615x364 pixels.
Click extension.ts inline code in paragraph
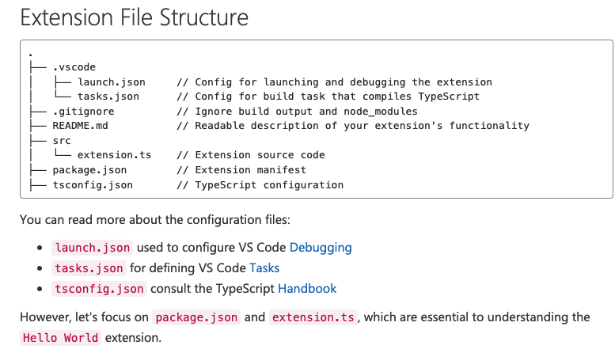click(313, 317)
